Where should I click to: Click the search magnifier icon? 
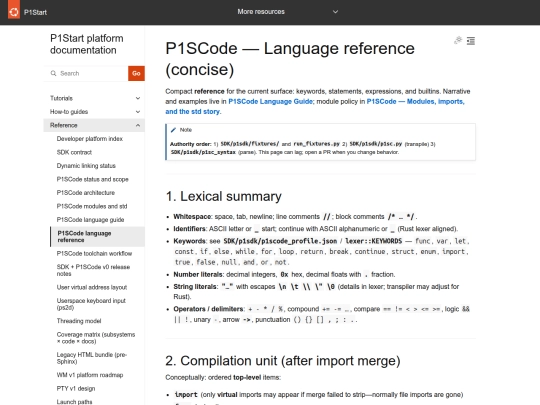[x=53, y=73]
